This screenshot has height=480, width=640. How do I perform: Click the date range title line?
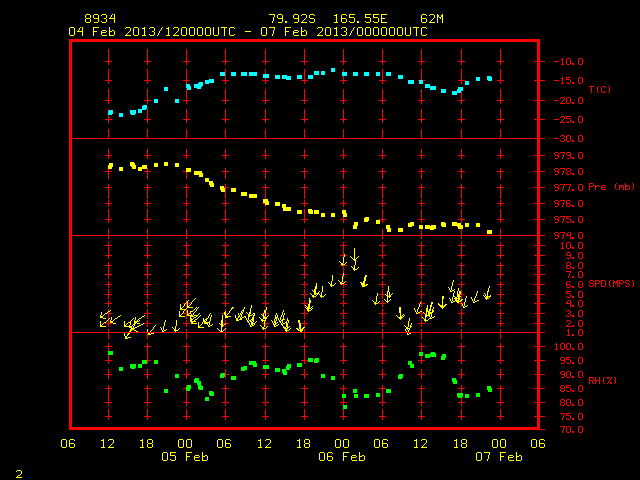(248, 32)
